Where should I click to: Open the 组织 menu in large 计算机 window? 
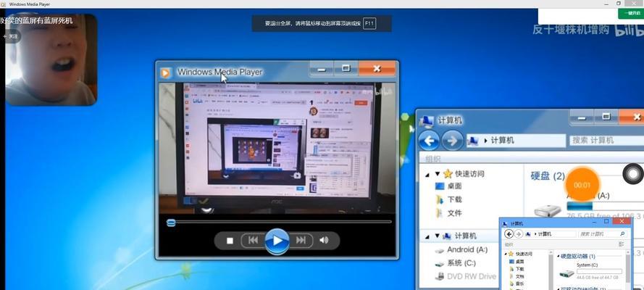[432, 159]
